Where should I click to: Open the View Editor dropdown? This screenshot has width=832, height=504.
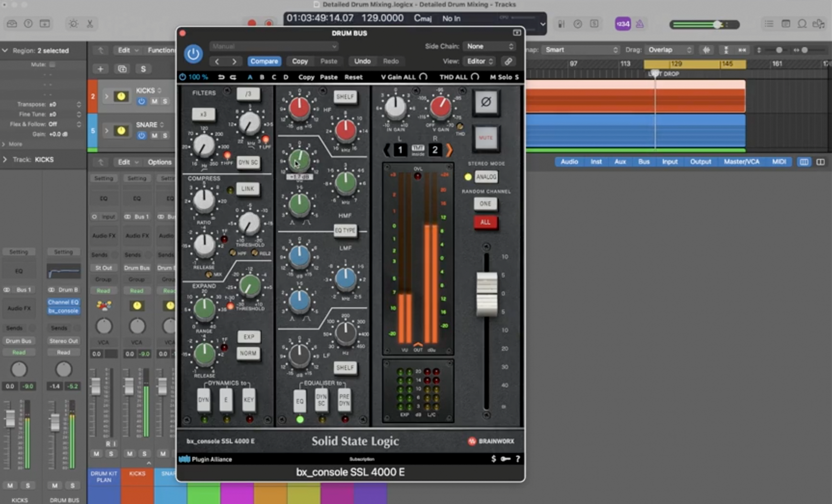tap(480, 61)
